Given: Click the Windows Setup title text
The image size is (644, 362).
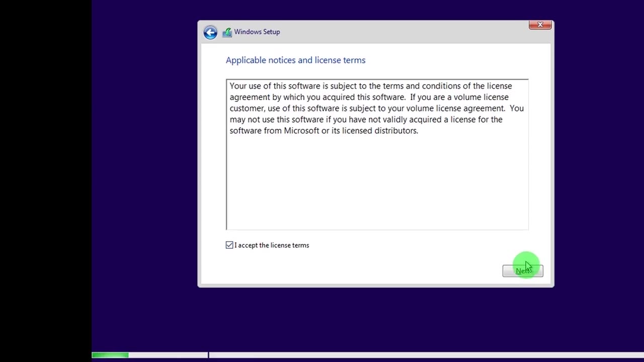Looking at the screenshot, I should click(x=257, y=32).
